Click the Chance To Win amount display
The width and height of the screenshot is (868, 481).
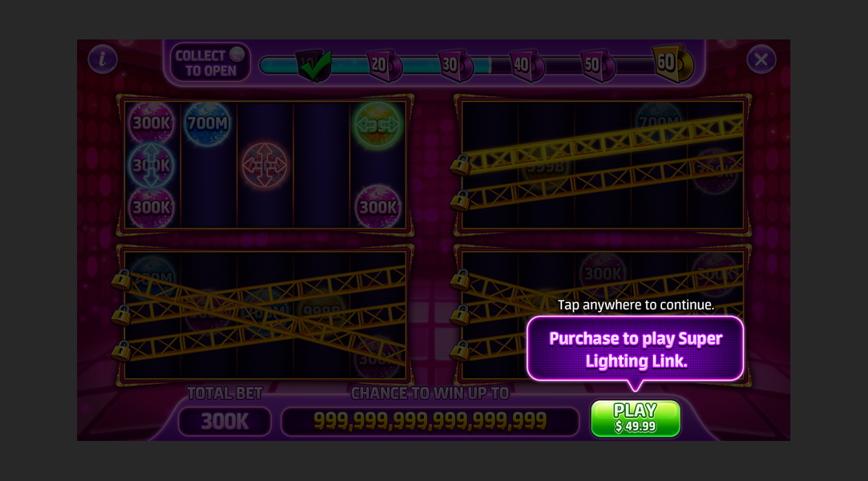coord(430,421)
